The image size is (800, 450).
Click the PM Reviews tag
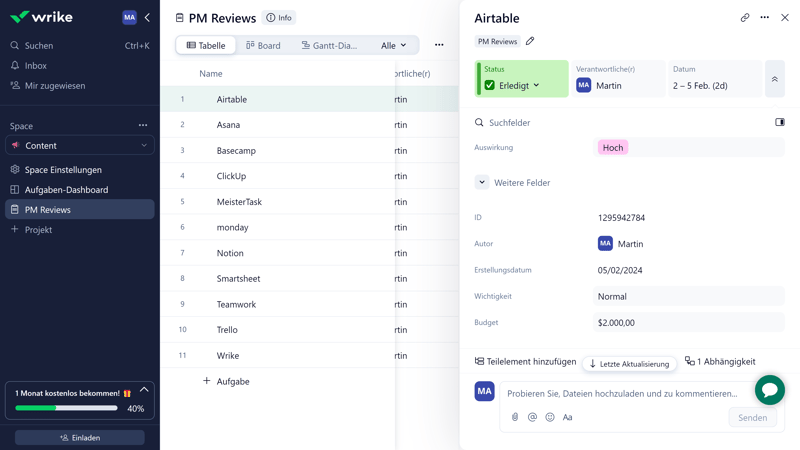497,41
